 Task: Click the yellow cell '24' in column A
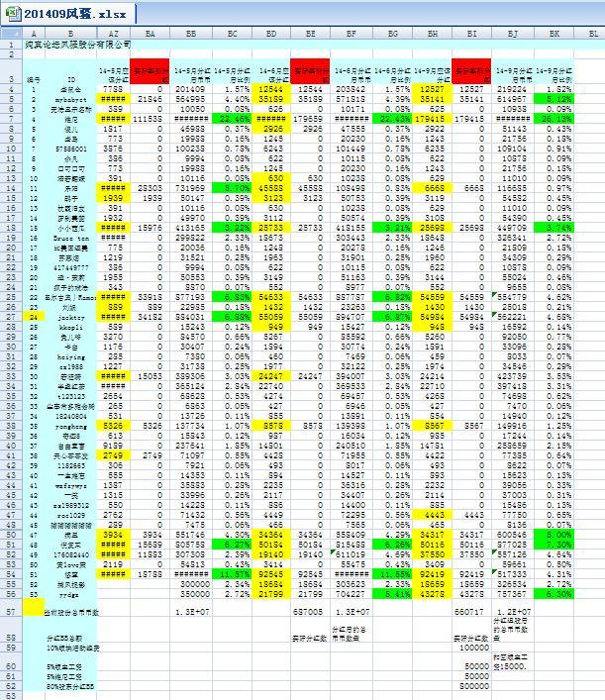(x=34, y=317)
